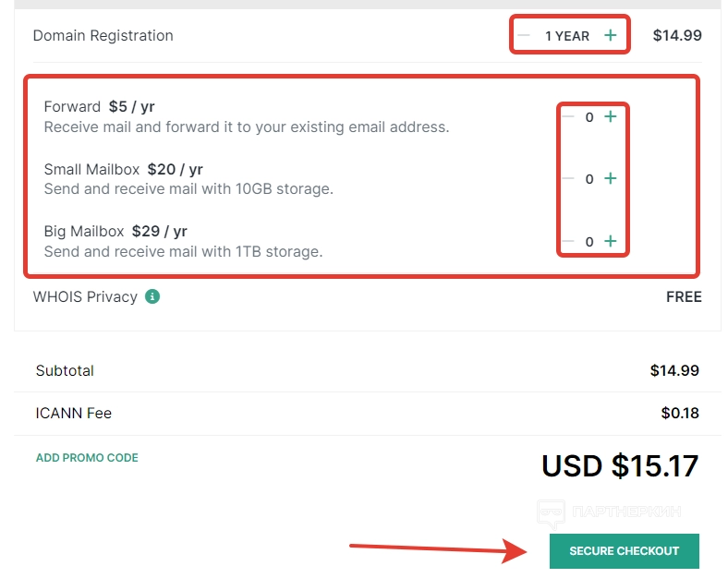Open the WHOIS Privacy info icon
This screenshot has height=578, width=728.
[152, 296]
